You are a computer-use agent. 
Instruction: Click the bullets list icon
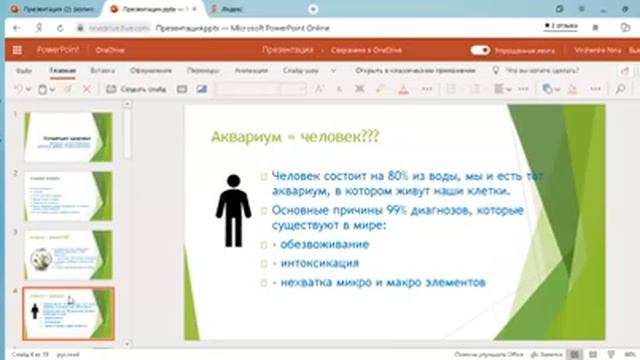click(451, 89)
